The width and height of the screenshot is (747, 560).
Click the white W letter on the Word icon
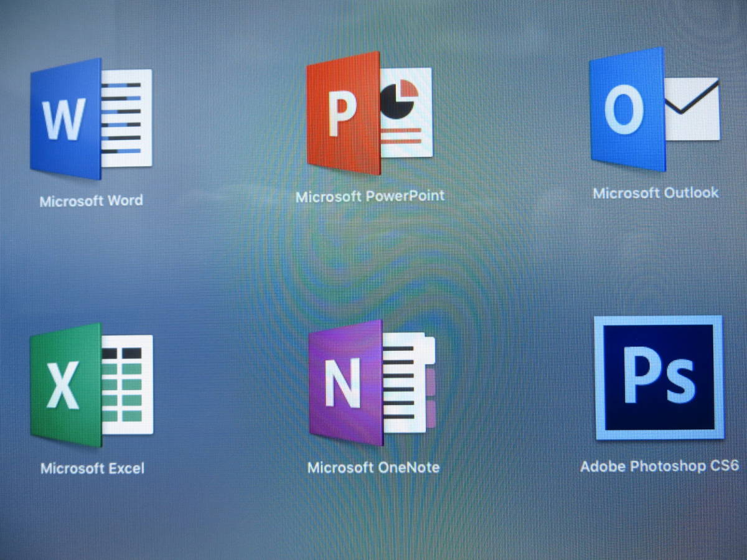tap(64, 120)
